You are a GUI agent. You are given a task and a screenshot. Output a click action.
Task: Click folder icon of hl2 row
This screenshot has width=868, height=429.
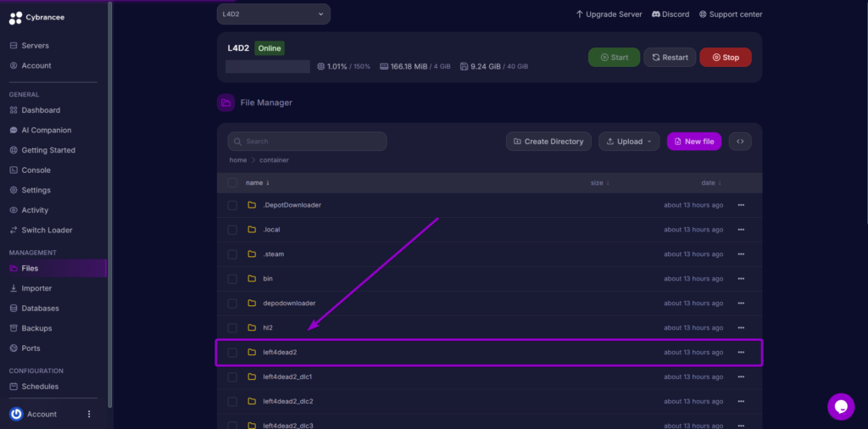pos(252,328)
